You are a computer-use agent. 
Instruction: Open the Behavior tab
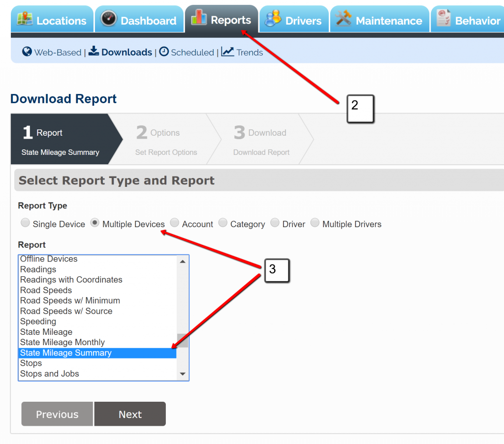468,19
